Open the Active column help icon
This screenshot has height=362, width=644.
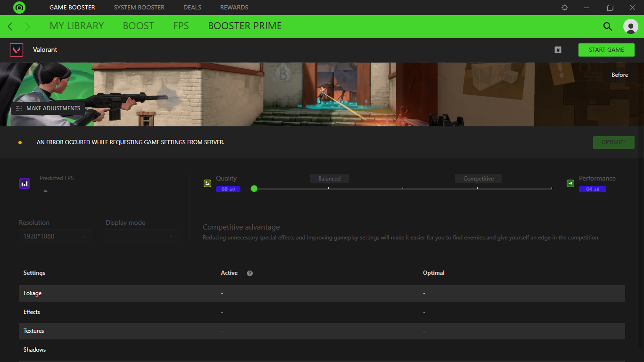[x=250, y=273]
